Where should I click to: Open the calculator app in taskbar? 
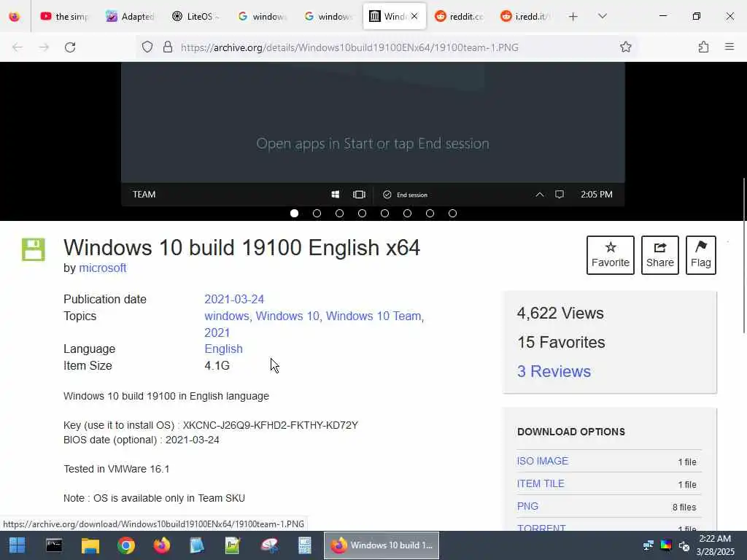pos(304,545)
